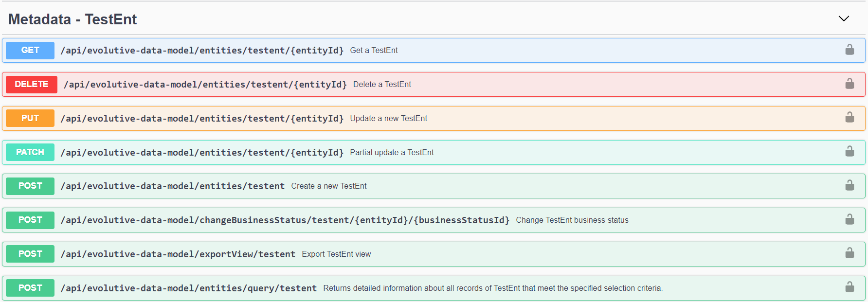
Task: Click the 'Create a new TestEnt' description
Action: 329,186
